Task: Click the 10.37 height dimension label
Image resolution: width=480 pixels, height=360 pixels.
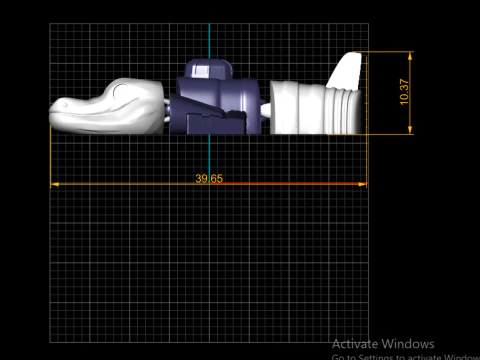Action: [x=404, y=92]
